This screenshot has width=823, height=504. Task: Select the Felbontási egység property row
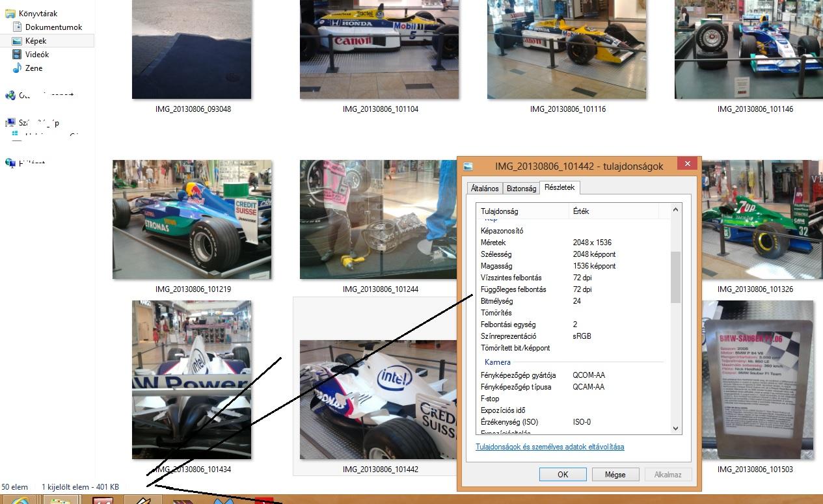click(573, 325)
